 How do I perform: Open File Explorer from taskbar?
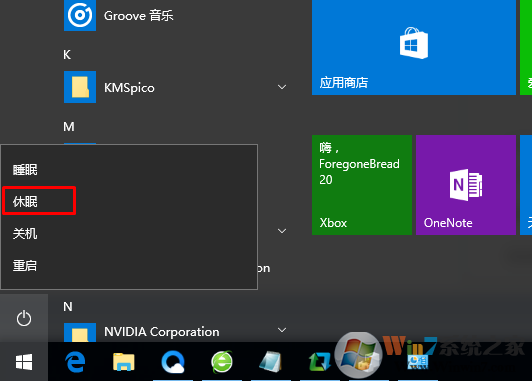(x=124, y=362)
